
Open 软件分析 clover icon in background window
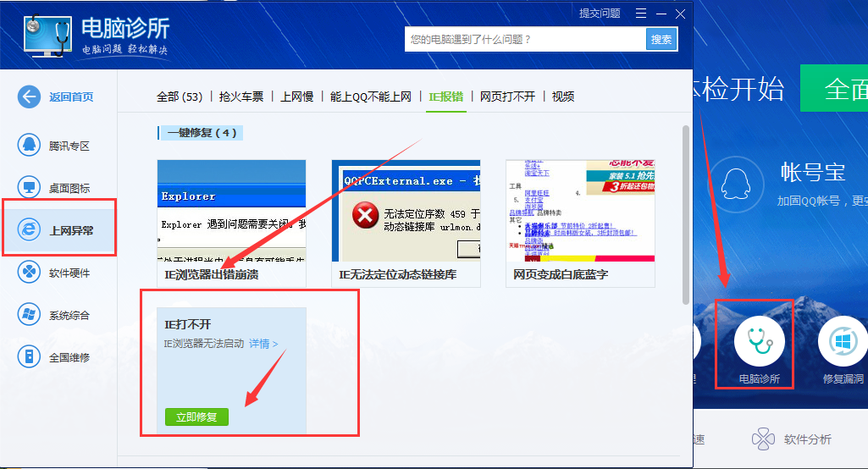point(763,439)
